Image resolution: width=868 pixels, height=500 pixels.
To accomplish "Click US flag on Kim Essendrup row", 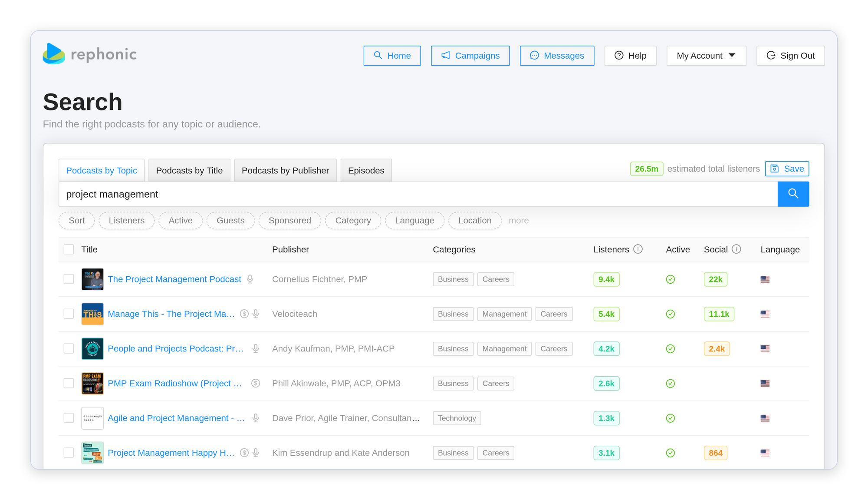I will (765, 453).
